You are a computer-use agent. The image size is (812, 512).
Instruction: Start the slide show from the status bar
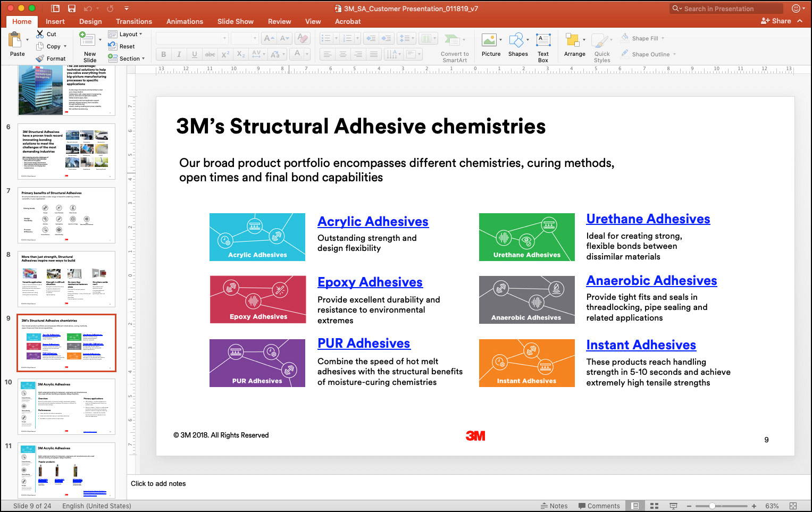pyautogui.click(x=673, y=506)
